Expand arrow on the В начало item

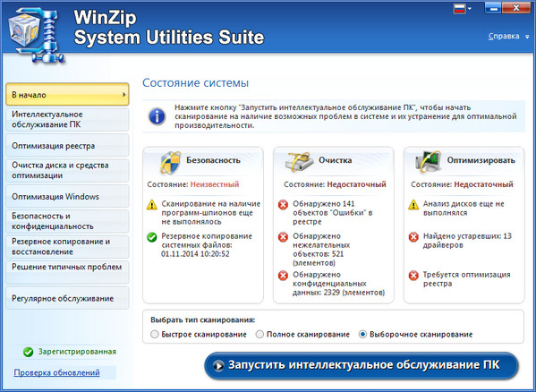(x=124, y=95)
